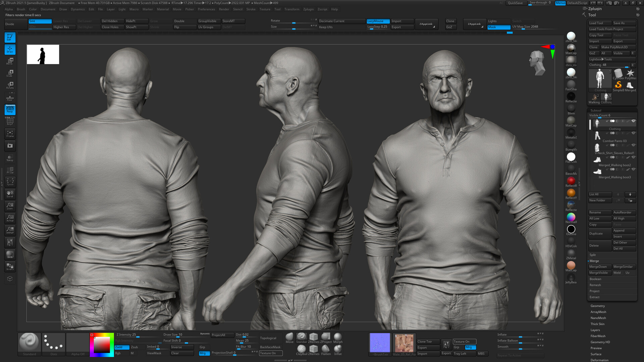Open the Xpose tool icon

pos(9,182)
